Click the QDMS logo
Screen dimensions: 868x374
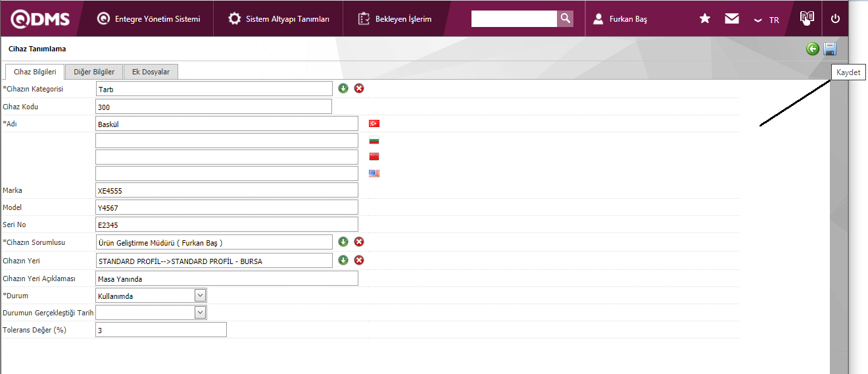point(40,19)
